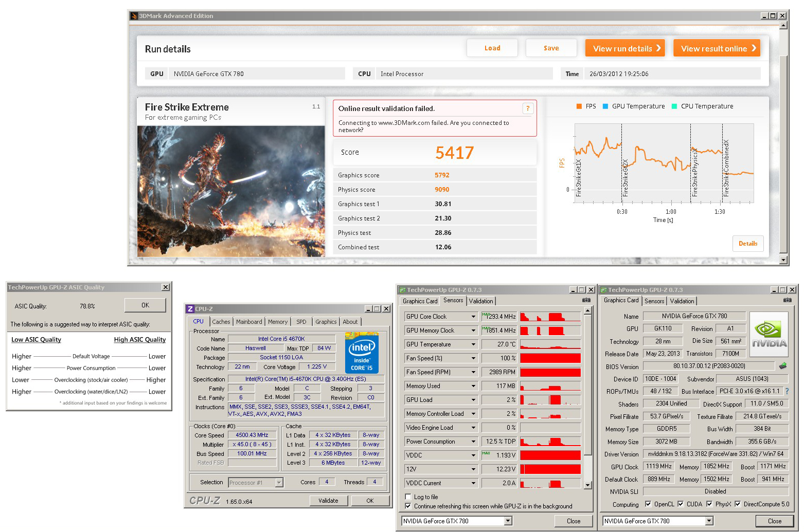Toggle the DirectCompute 5.0 checkbox
This screenshot has width=804, height=532.
[738, 504]
